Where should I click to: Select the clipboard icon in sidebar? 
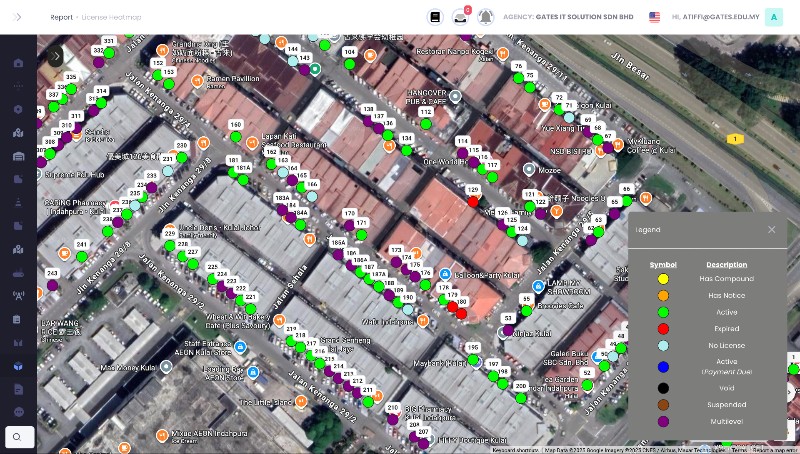pos(18,319)
